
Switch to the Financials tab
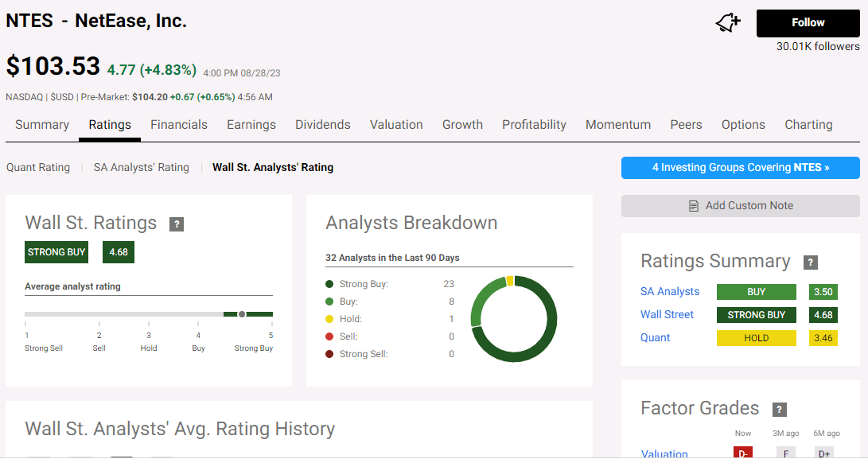pos(179,124)
